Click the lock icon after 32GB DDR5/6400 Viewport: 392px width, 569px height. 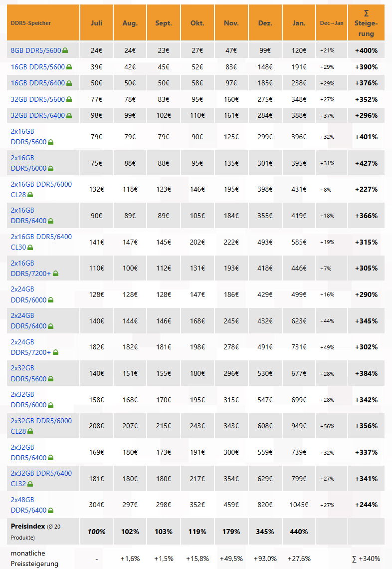click(69, 116)
